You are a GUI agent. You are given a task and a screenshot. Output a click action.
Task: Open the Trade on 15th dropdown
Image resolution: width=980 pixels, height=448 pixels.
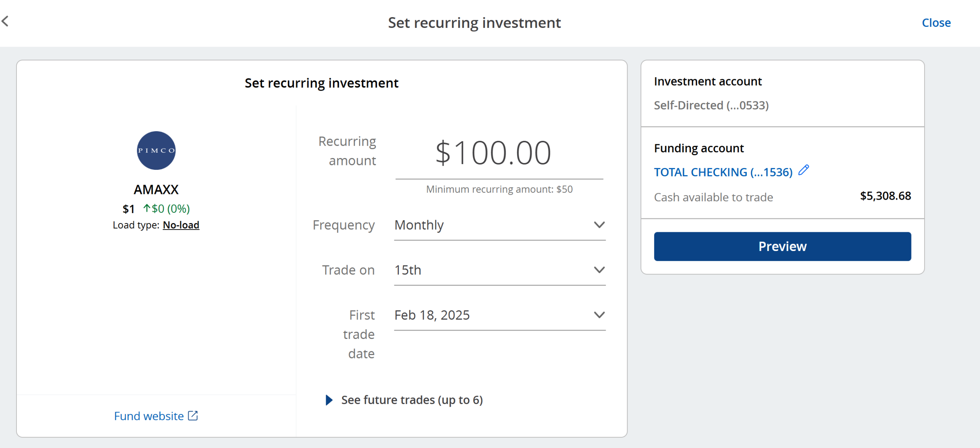(500, 270)
